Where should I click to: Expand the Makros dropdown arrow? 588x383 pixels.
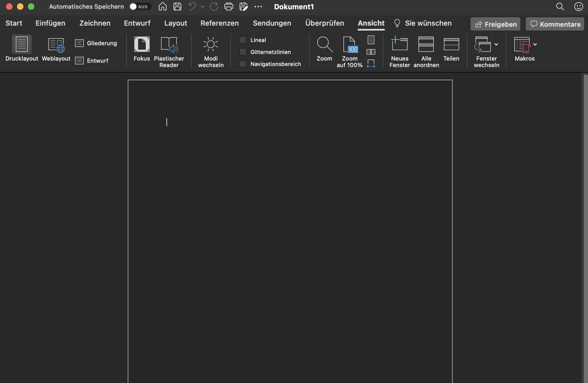535,44
